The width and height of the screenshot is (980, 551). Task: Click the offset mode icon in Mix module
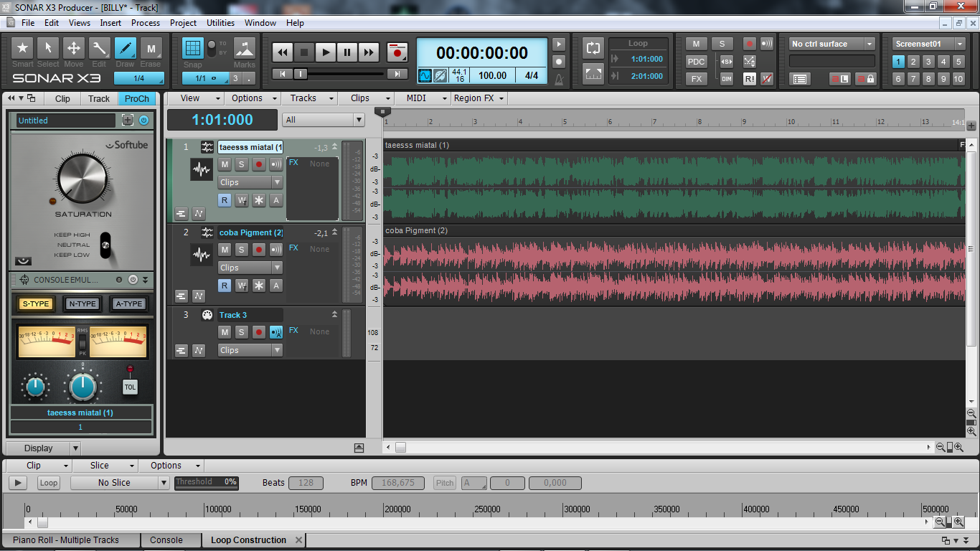(x=749, y=61)
